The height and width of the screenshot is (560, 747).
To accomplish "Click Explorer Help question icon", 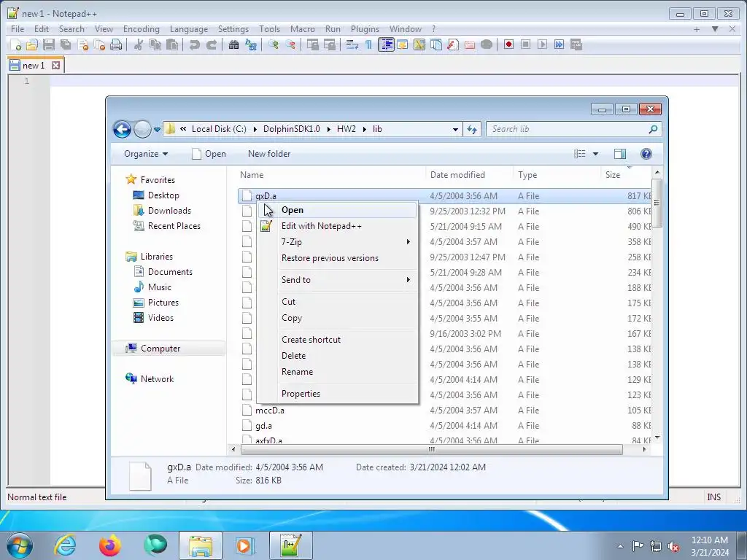I will tap(646, 154).
